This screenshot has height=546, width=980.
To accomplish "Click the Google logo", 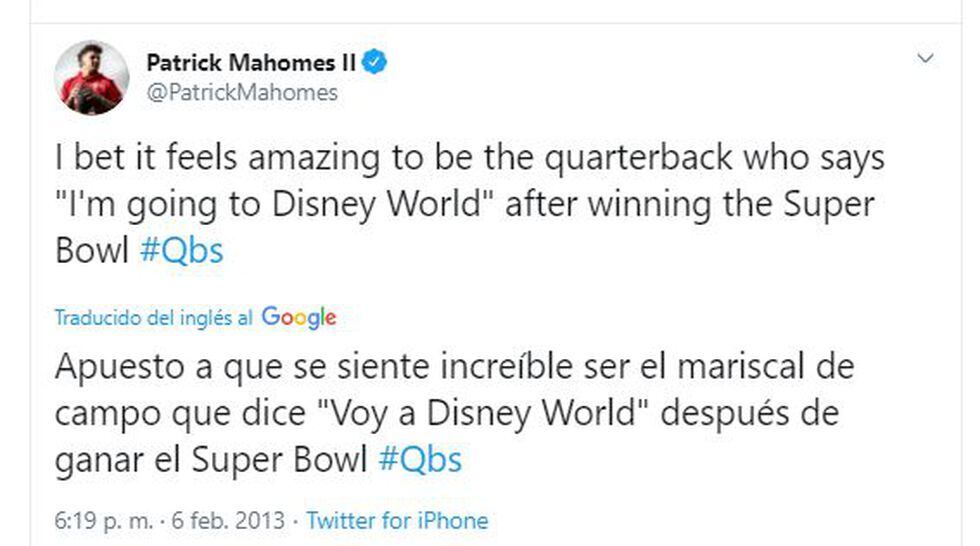I will (x=298, y=318).
